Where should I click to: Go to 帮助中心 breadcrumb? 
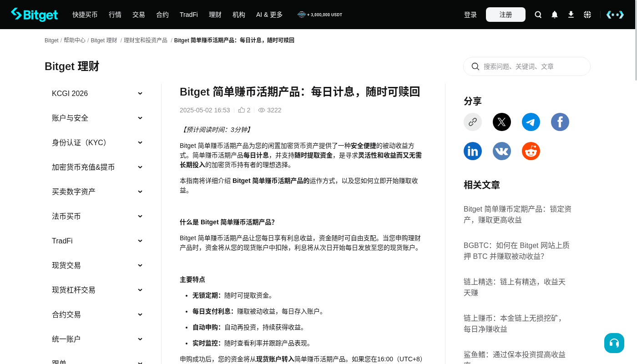coord(75,40)
